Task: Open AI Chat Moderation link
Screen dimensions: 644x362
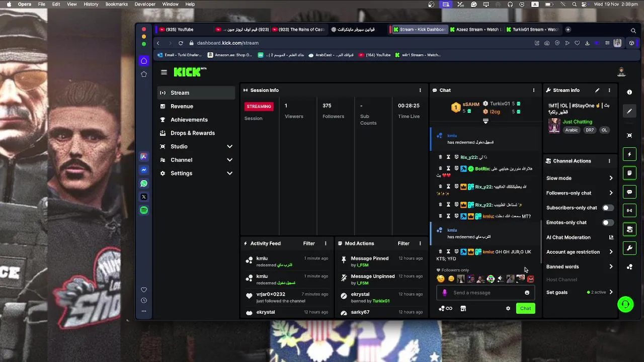Action: click(580, 237)
